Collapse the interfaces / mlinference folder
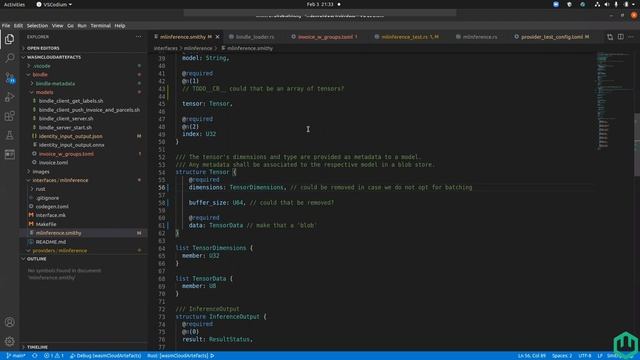Image resolution: width=640 pixels, height=360 pixels. point(60,180)
